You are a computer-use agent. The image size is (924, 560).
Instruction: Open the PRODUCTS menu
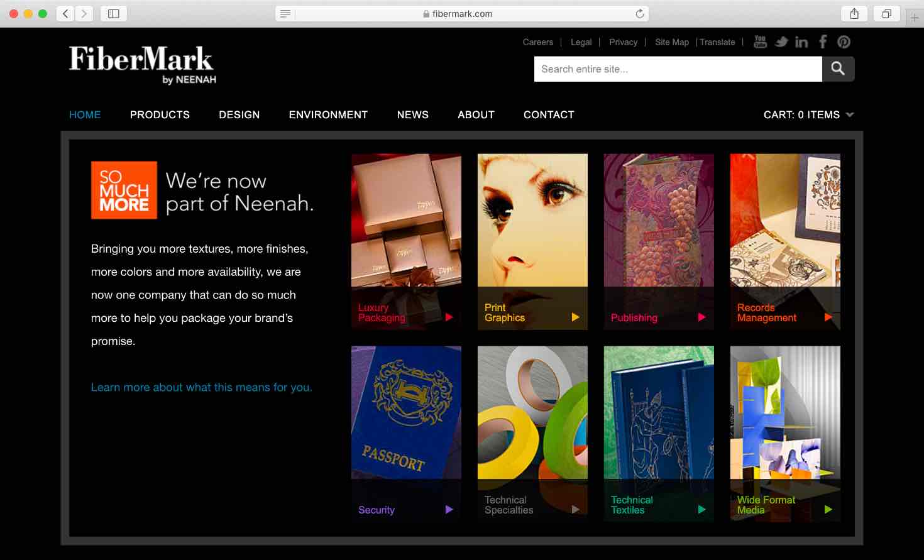[x=160, y=115]
